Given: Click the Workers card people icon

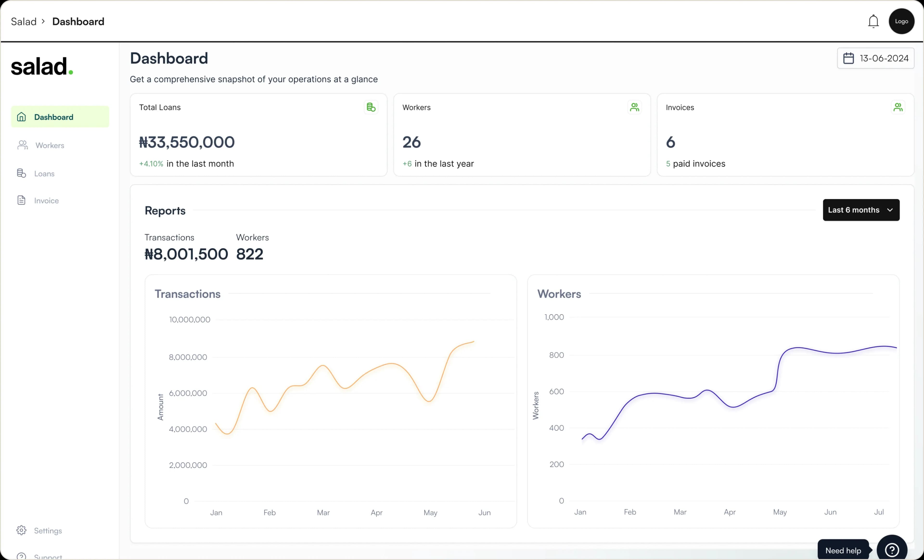Looking at the screenshot, I should (634, 107).
